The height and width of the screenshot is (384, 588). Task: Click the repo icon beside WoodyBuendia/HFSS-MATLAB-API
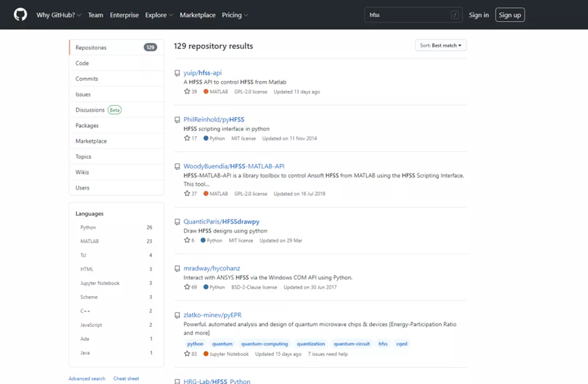[x=177, y=167]
